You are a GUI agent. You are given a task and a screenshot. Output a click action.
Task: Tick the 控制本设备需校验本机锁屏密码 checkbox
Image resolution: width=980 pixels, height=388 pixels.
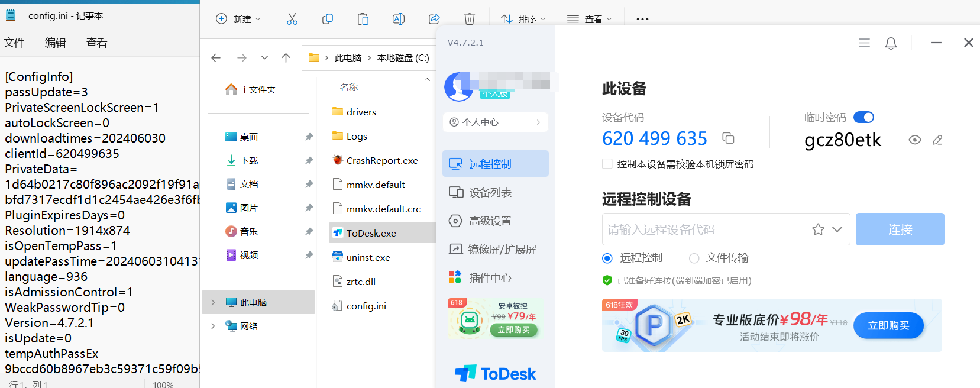pyautogui.click(x=607, y=164)
